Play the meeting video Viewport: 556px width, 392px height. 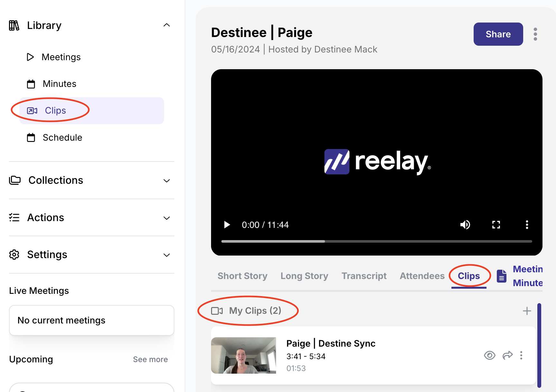tap(227, 225)
